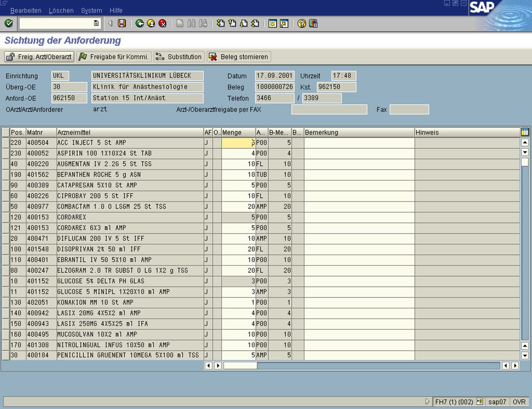Click the sap07 status bar entry
The width and height of the screenshot is (532, 409).
tap(497, 401)
